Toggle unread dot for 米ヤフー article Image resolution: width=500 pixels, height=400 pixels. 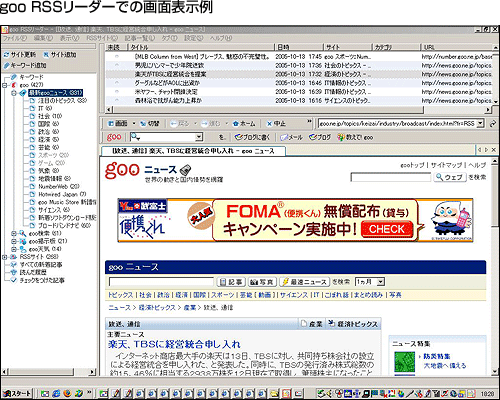(117, 91)
